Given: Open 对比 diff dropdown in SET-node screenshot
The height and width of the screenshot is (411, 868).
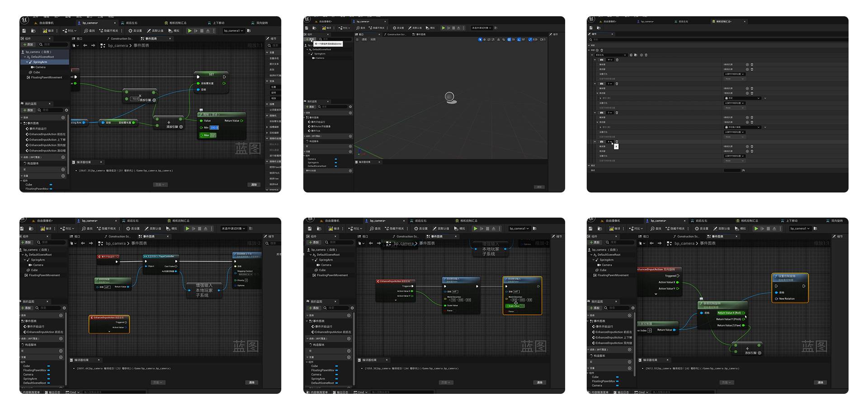Looking at the screenshot, I should click(69, 31).
